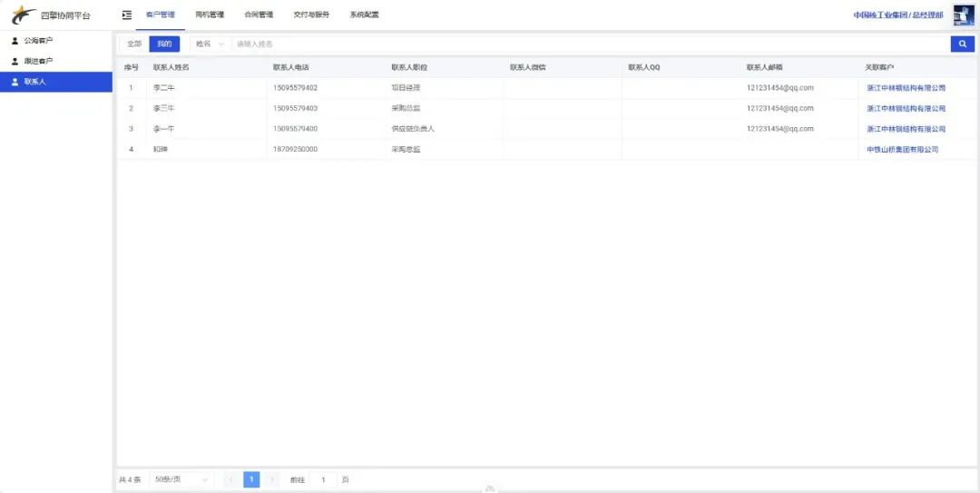The image size is (980, 493).
Task: Click the 请输入姓名 search input field
Action: click(590, 44)
